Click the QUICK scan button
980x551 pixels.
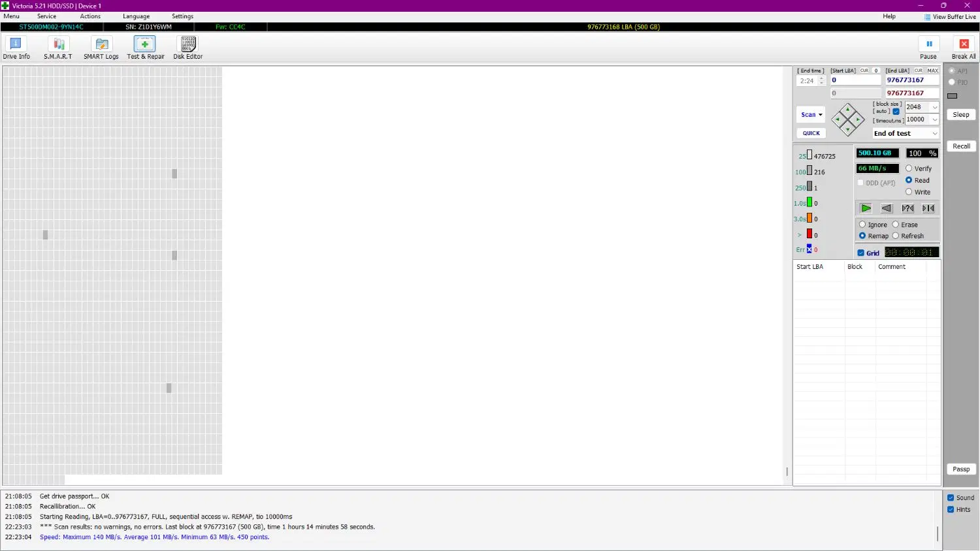(811, 133)
